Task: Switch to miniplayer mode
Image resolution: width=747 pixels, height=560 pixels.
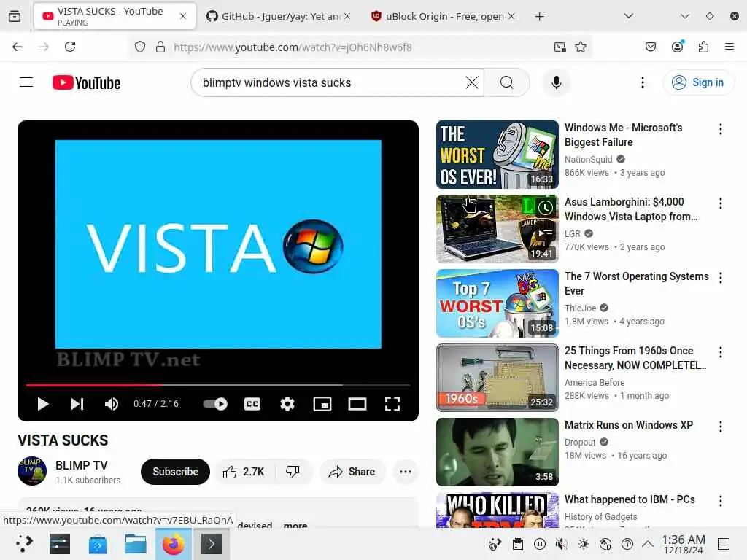Action: 322,404
